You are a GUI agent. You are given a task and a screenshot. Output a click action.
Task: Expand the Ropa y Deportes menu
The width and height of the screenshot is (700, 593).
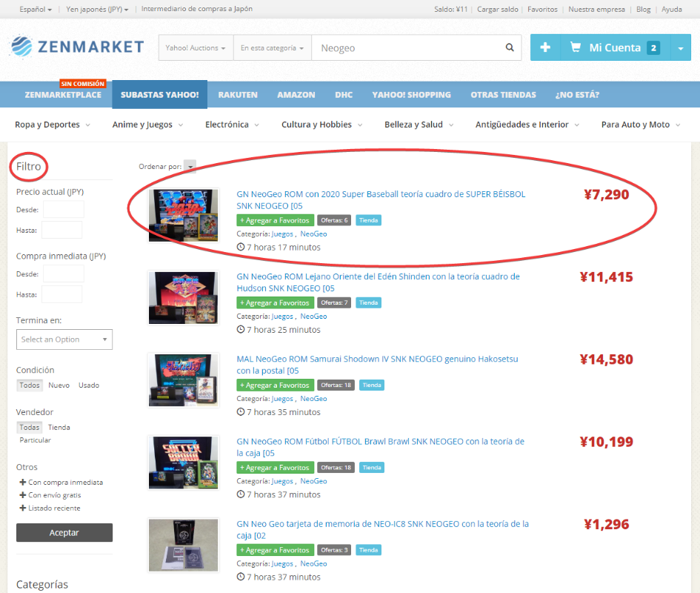click(53, 125)
